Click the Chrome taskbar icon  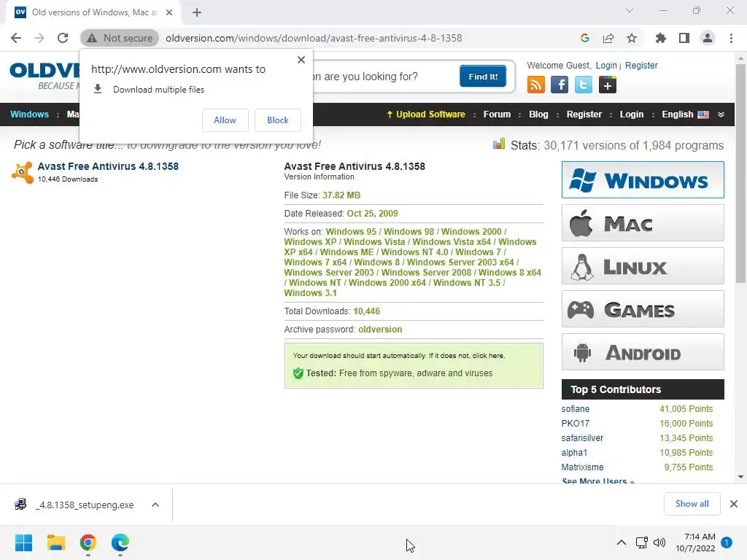click(x=88, y=542)
